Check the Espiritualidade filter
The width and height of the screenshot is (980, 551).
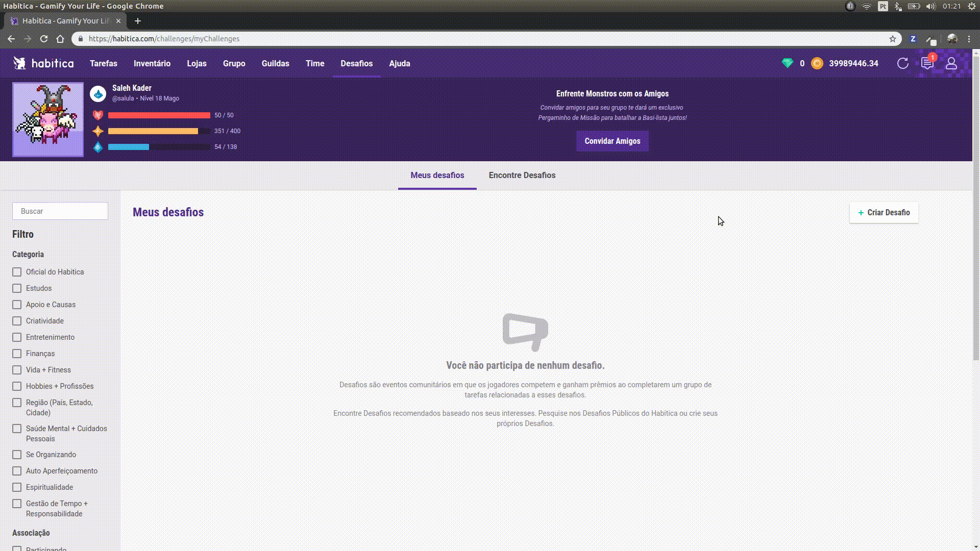[17, 487]
